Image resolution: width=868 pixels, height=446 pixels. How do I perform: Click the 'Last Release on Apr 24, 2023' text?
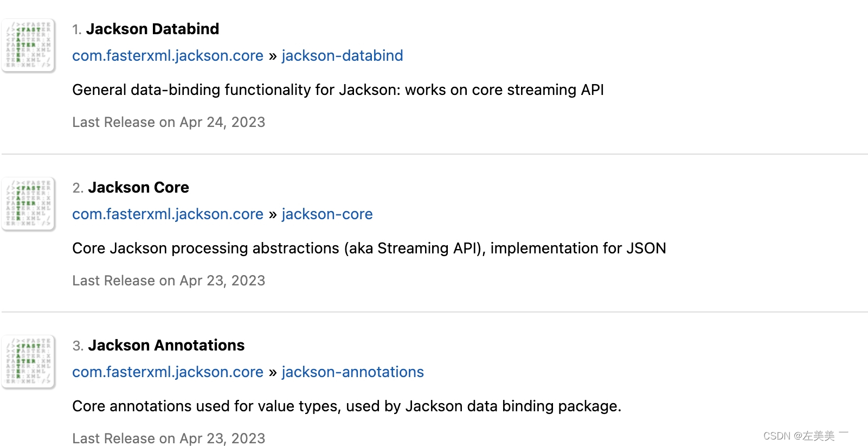click(x=169, y=122)
